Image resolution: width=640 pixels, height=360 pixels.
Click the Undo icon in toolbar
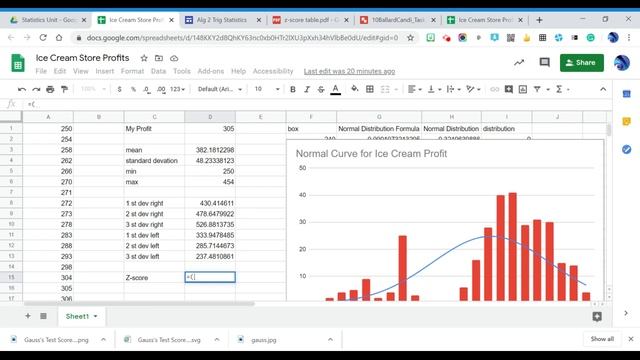tap(22, 89)
